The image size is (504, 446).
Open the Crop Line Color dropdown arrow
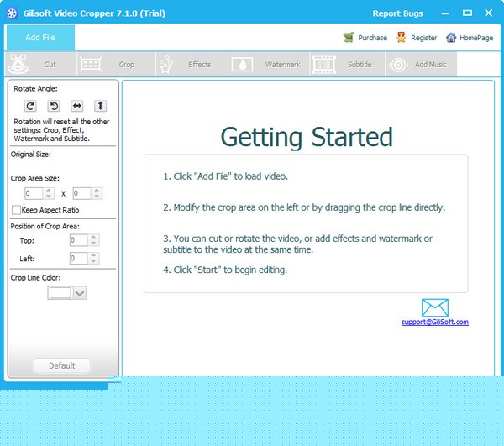pos(80,293)
